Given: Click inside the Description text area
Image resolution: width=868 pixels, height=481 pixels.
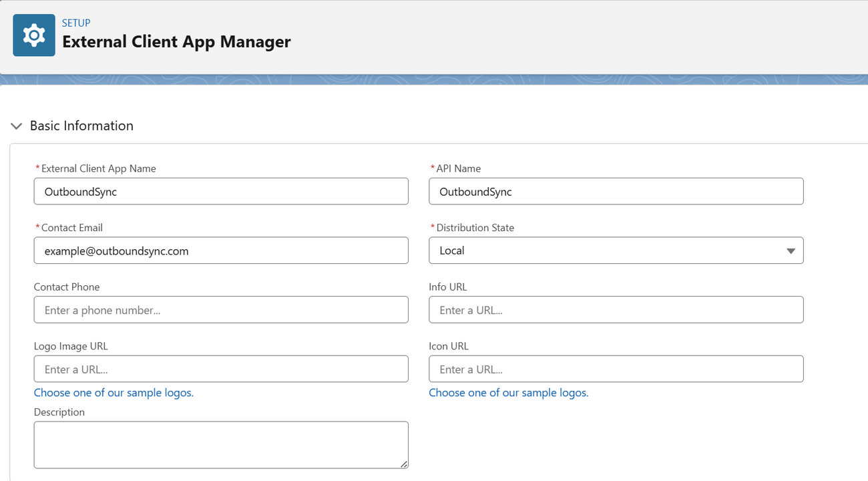Looking at the screenshot, I should [221, 444].
